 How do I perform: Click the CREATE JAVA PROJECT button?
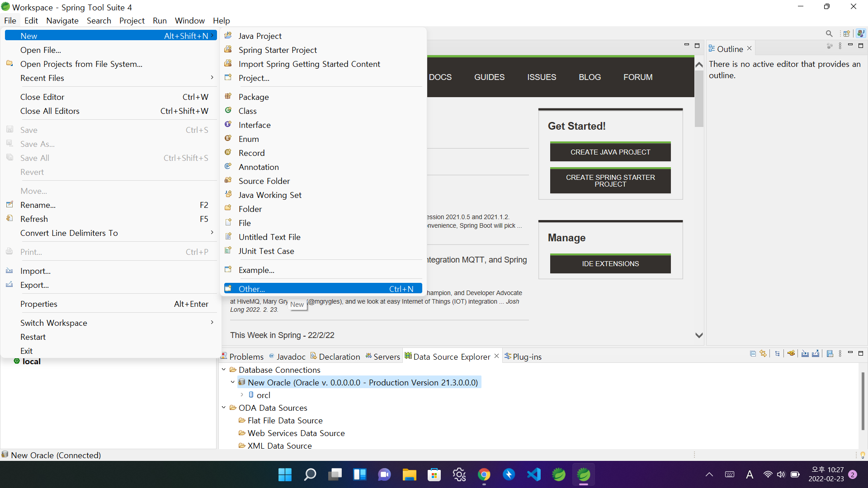(610, 152)
